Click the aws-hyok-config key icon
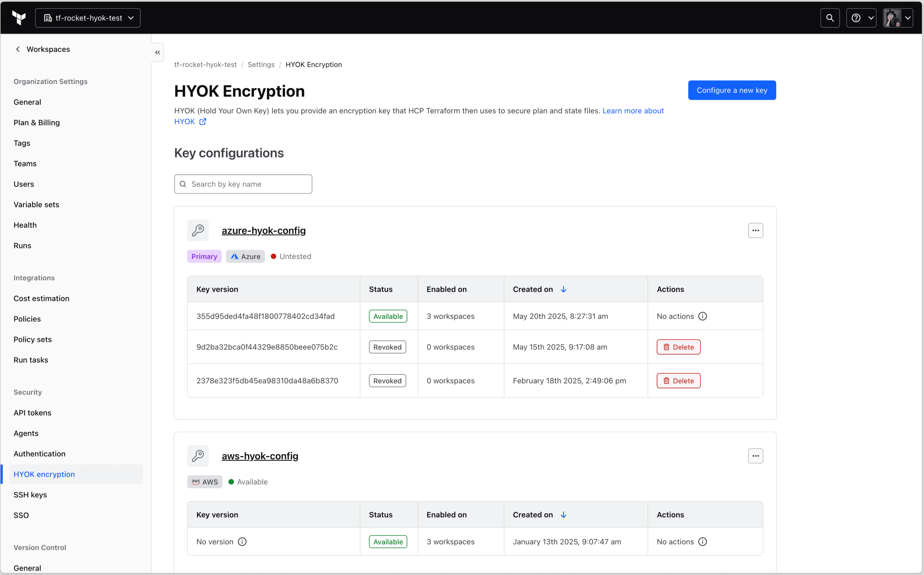 [x=198, y=456]
